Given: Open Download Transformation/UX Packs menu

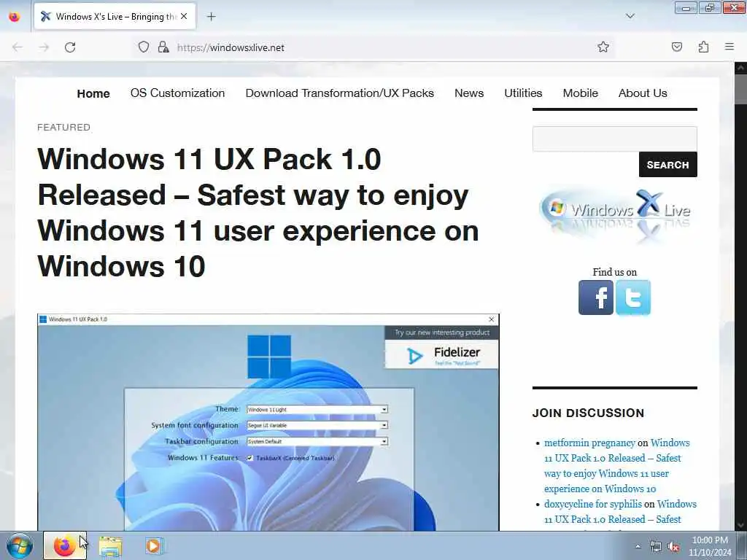Looking at the screenshot, I should coord(340,93).
